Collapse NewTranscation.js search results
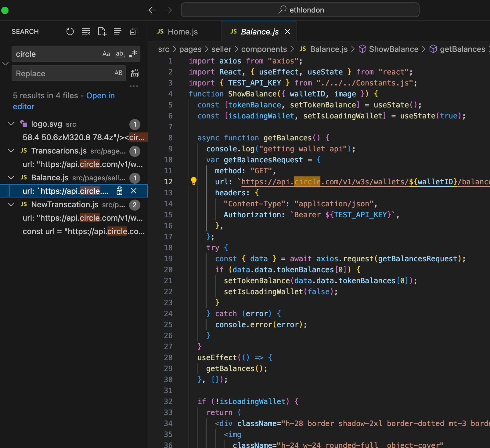The width and height of the screenshot is (490, 448). 11,204
